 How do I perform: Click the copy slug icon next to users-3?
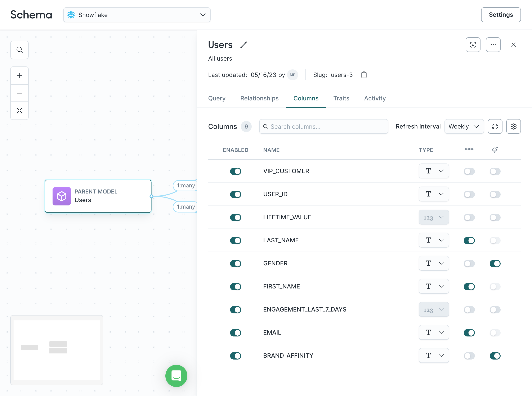(364, 75)
